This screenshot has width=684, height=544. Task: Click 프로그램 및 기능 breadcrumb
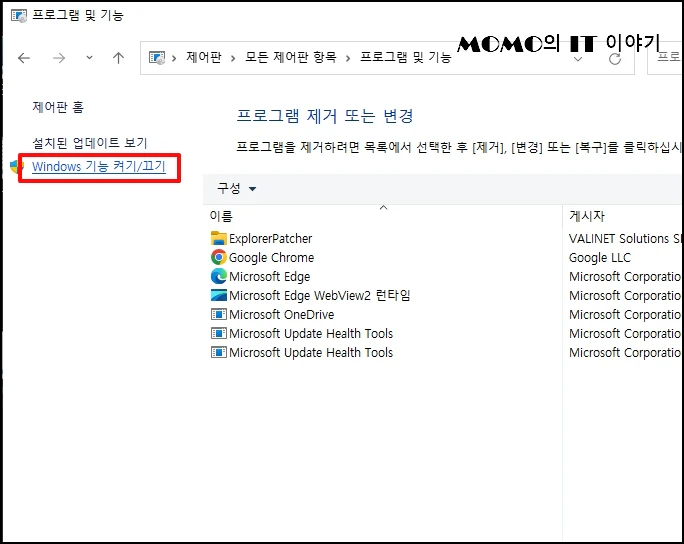click(x=405, y=57)
